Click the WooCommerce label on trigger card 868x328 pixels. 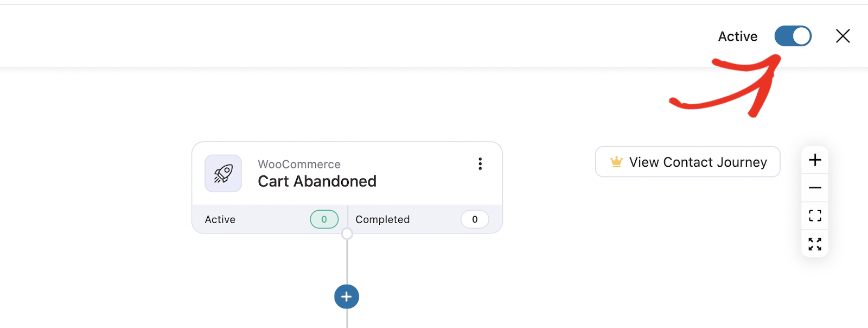coord(299,164)
